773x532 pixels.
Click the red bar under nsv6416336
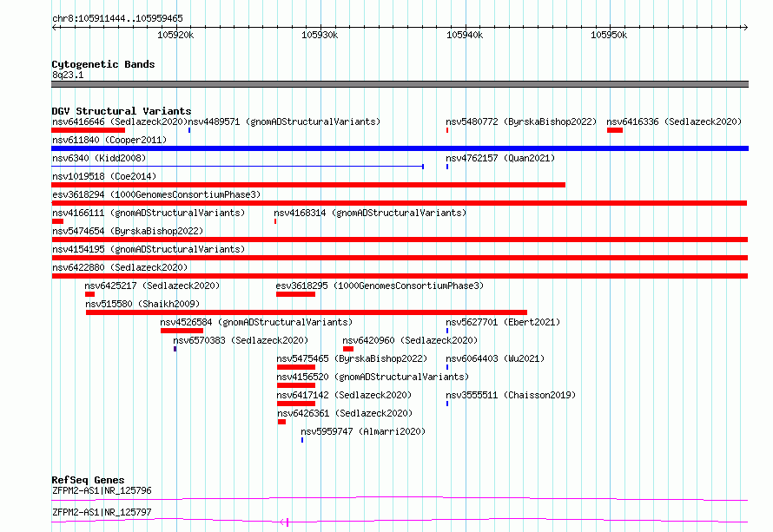tap(615, 130)
